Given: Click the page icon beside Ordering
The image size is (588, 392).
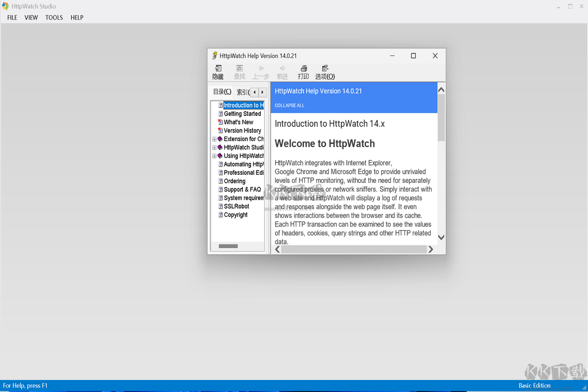Looking at the screenshot, I should click(220, 181).
